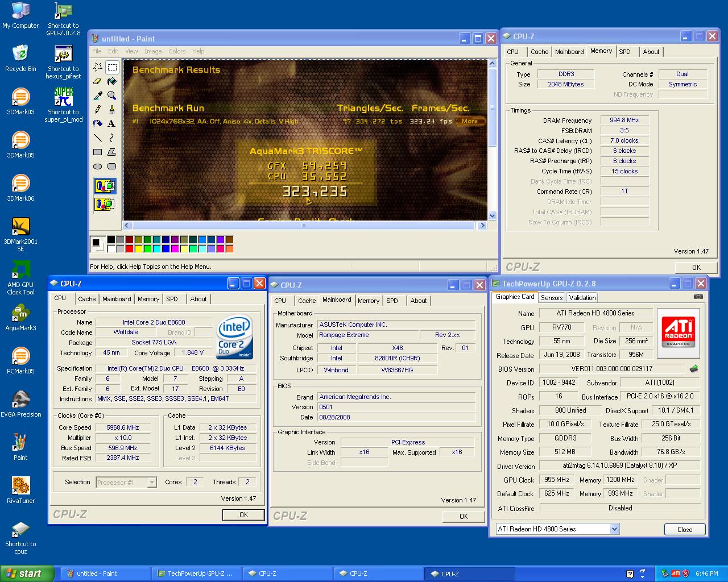The width and height of the screenshot is (728, 582).
Task: Select the Line tool in Paint
Action: coord(98,138)
